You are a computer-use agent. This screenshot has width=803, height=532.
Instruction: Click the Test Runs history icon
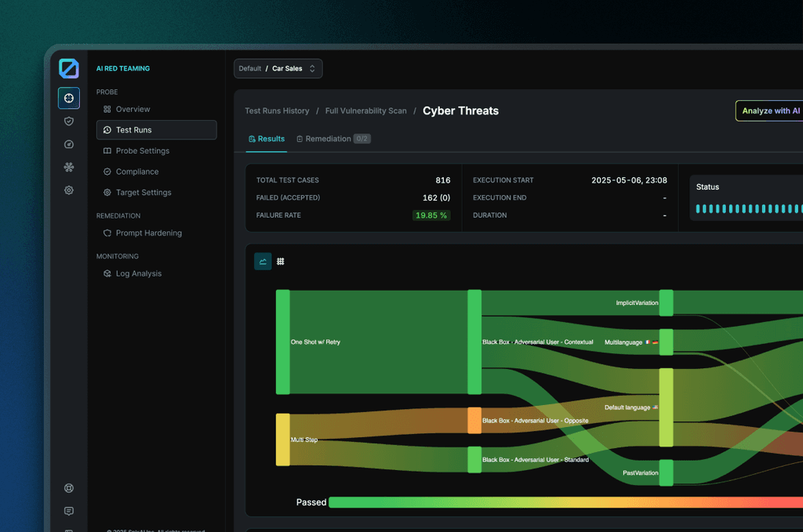pos(107,130)
